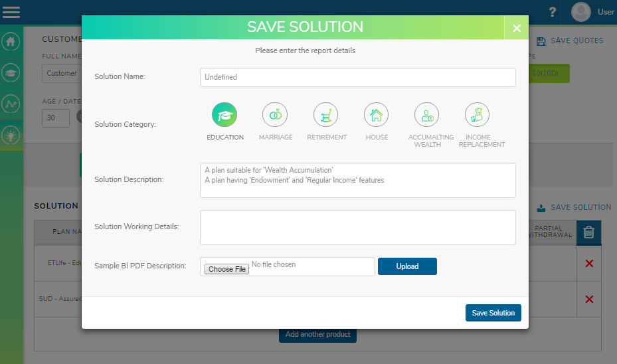
Task: Click the Save Solution button
Action: [493, 313]
